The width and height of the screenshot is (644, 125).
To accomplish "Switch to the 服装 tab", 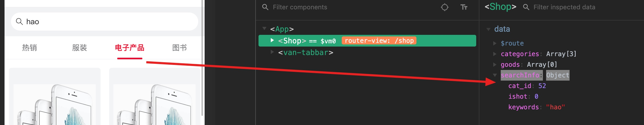I will 79,48.
